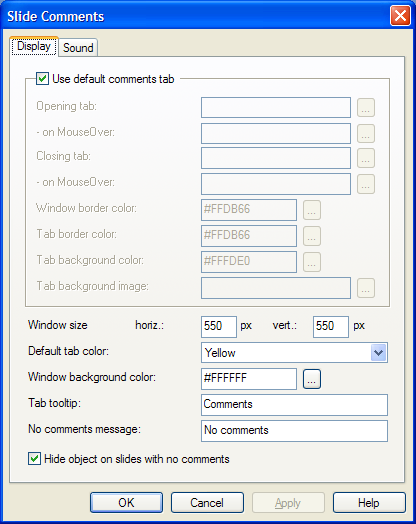Screen dimensions: 416x524
Task: Open Window background color picker button
Action: tap(312, 379)
